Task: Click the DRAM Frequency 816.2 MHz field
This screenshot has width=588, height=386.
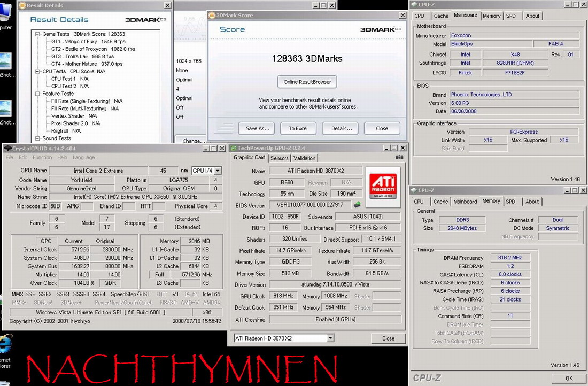Action: point(510,258)
